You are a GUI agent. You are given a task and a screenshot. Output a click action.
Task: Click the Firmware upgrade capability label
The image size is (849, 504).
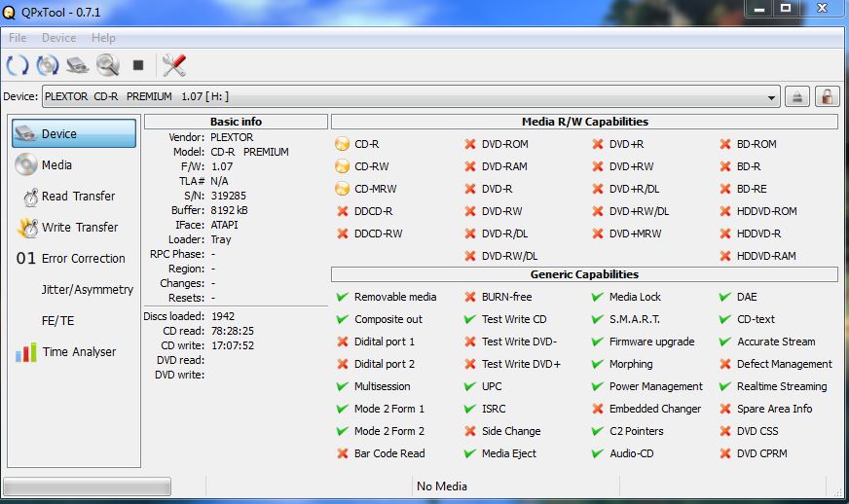click(652, 342)
